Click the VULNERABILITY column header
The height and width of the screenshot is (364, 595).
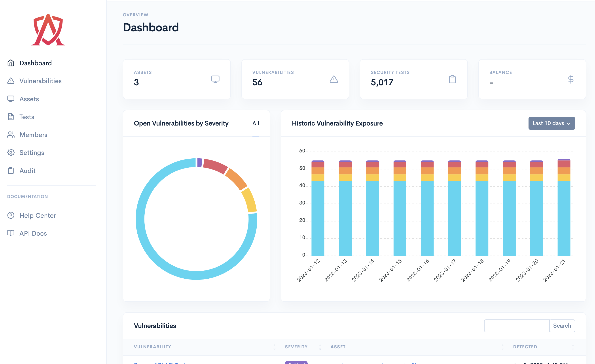(x=152, y=347)
